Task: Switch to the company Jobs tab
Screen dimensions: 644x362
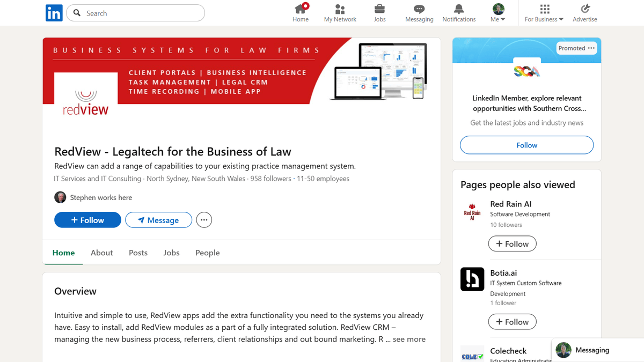Action: pos(171,253)
